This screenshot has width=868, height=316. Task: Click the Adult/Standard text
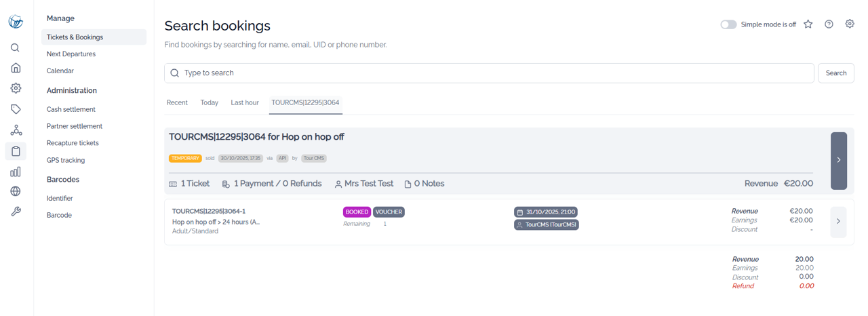pos(195,231)
